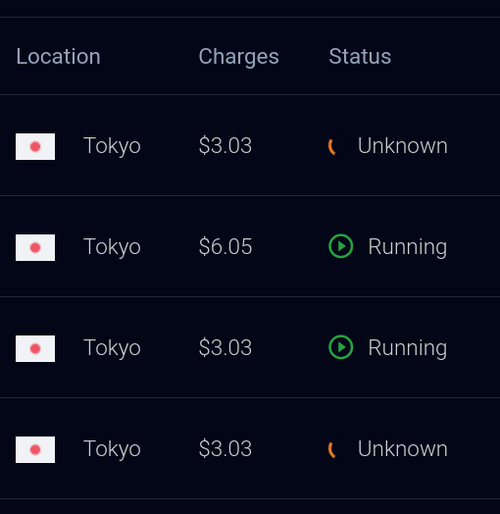This screenshot has height=514, width=500.
Task: Sort by the Charges column header
Action: [239, 57]
